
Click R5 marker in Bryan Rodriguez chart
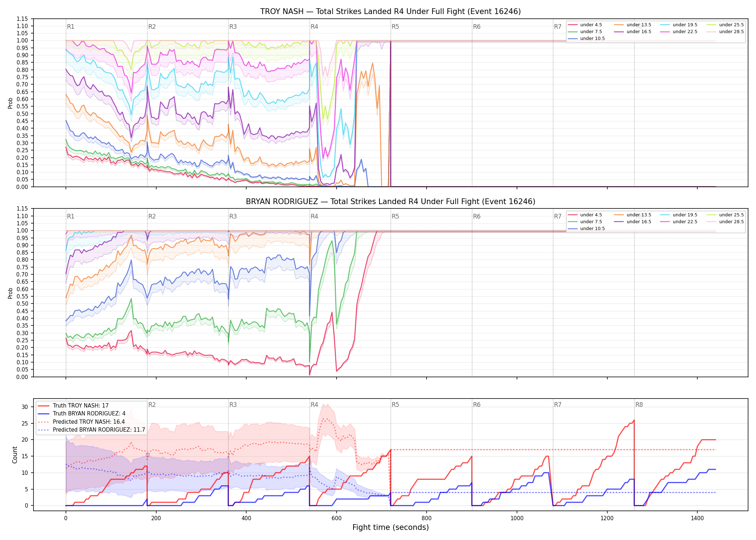(x=395, y=216)
